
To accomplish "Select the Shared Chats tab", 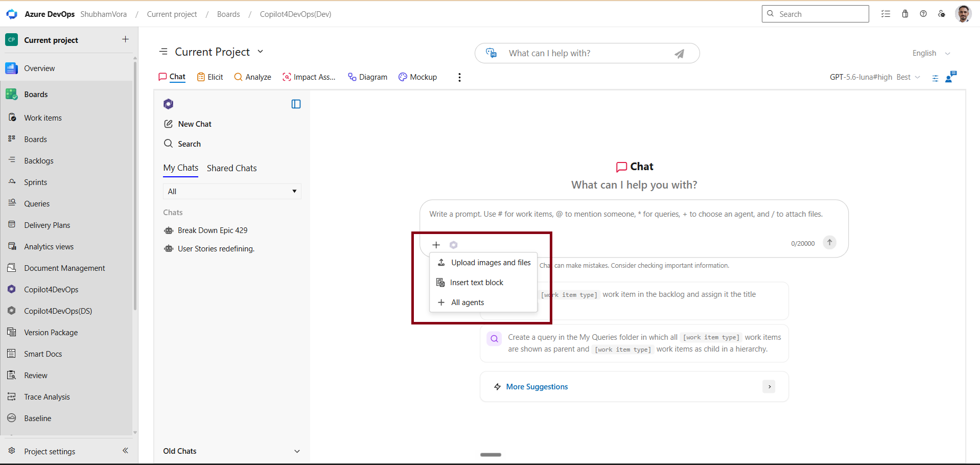I will 232,168.
